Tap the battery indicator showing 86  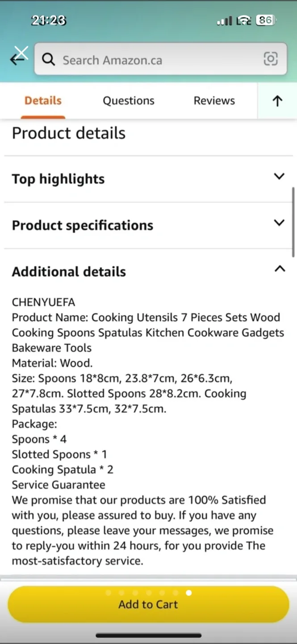tap(265, 21)
